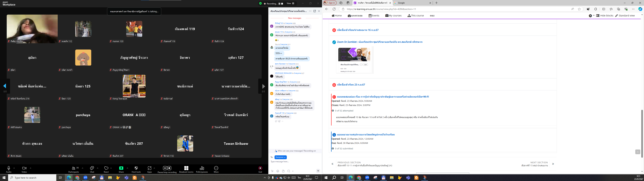644x181 pixels.
Task: Open My courses menu
Action: click(x=393, y=15)
